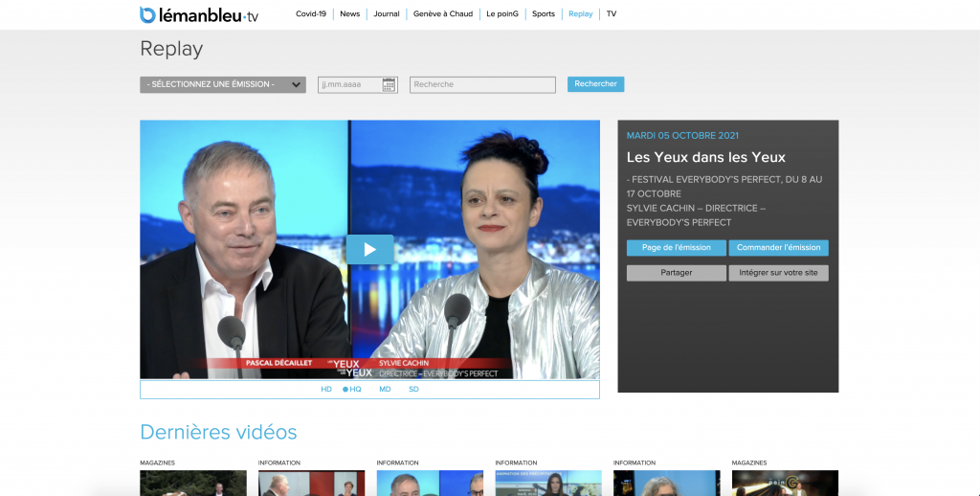Viewport: 980px width, 496px height.
Task: Click the Partager button
Action: tap(676, 273)
